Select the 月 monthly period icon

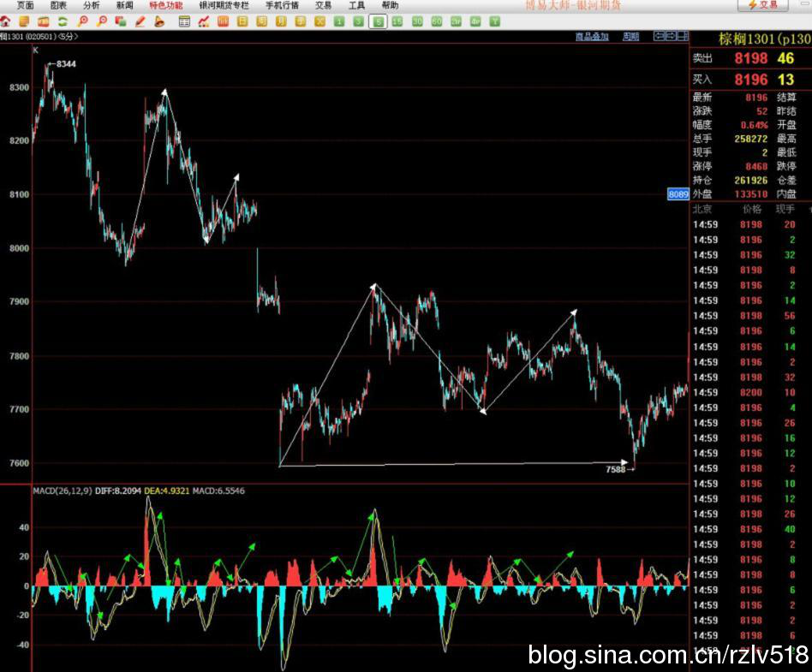click(x=281, y=21)
